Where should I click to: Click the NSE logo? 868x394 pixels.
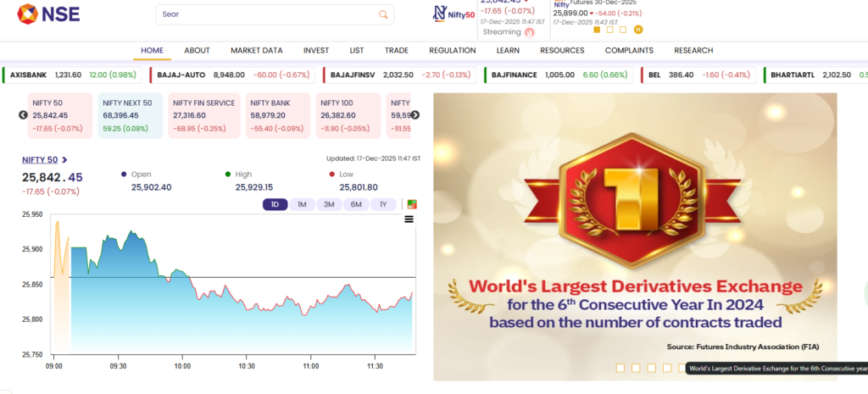tap(48, 14)
